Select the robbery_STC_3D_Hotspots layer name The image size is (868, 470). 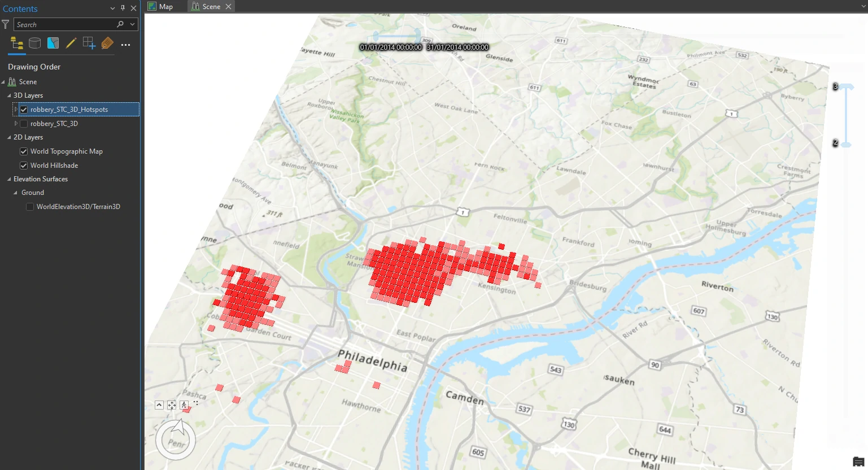pyautogui.click(x=69, y=110)
